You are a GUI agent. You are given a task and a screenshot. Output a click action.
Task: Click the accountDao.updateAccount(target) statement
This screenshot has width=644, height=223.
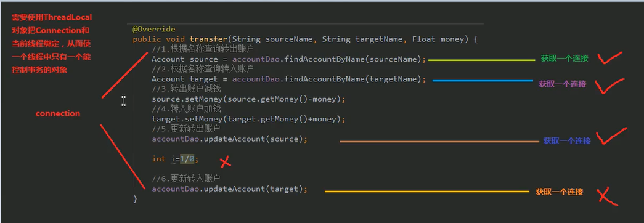coord(230,189)
